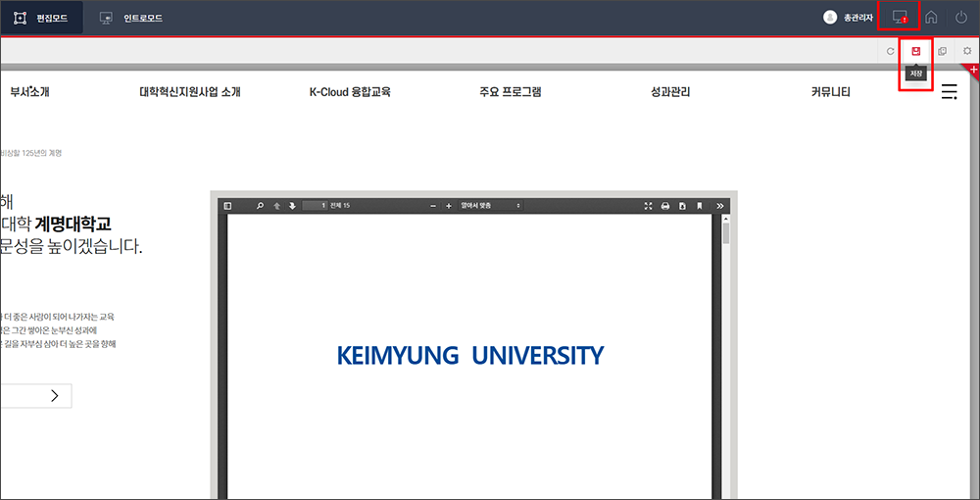Save the page with the red 저장 icon

[x=916, y=51]
